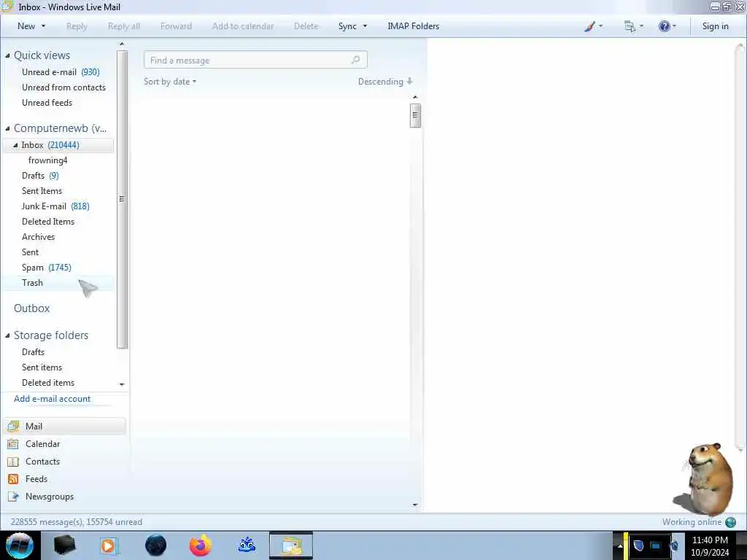Open the Drafts (9) folder
Image resolution: width=747 pixels, height=560 pixels.
click(41, 175)
